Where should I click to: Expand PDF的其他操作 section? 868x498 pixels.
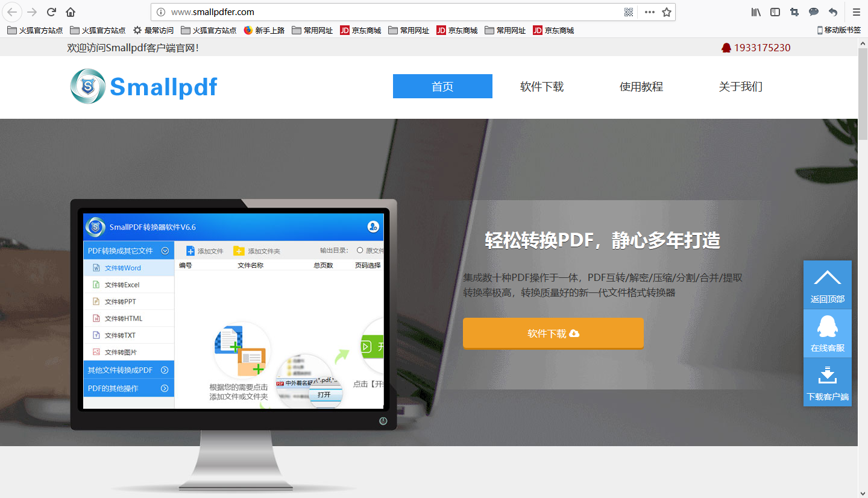pyautogui.click(x=128, y=388)
